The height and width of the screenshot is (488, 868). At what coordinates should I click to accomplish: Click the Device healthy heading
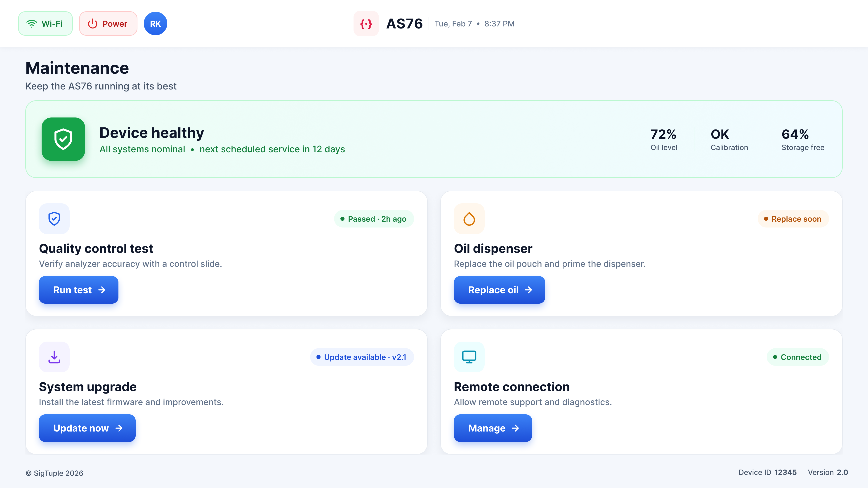click(x=152, y=133)
